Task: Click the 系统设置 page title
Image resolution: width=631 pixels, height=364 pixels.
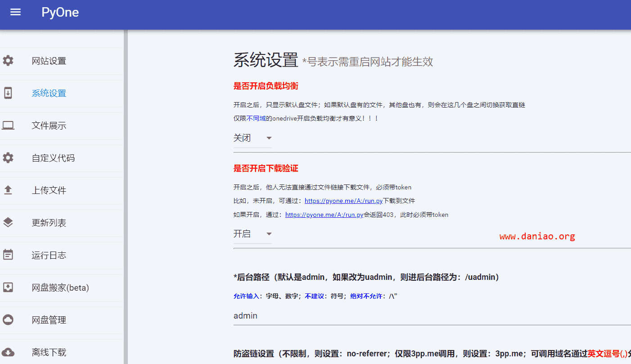Action: pyautogui.click(x=266, y=60)
